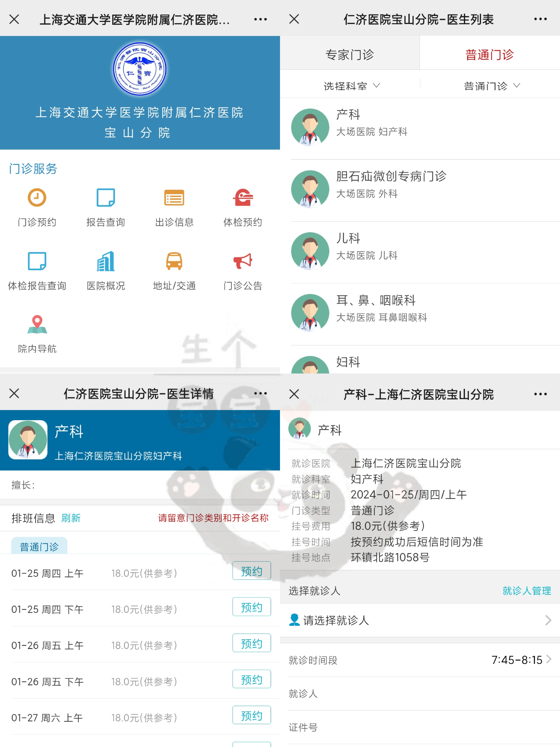Open 门诊预约 clock icon
The image size is (560, 747).
tap(37, 198)
